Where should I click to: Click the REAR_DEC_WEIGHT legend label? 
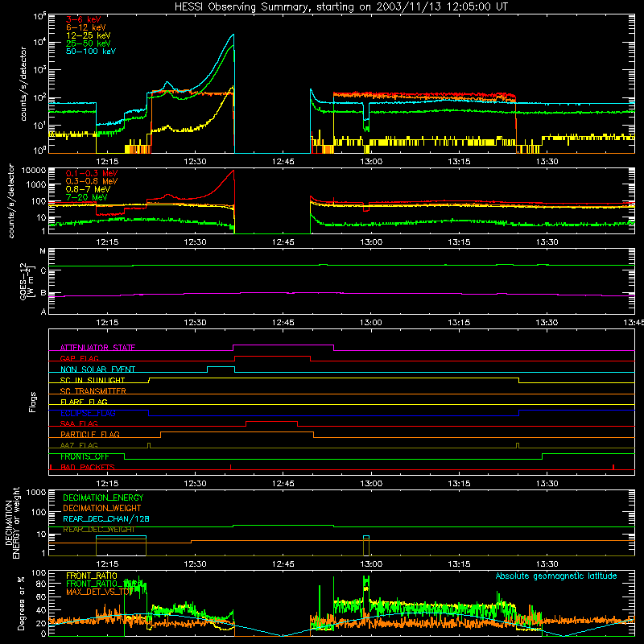click(x=98, y=530)
